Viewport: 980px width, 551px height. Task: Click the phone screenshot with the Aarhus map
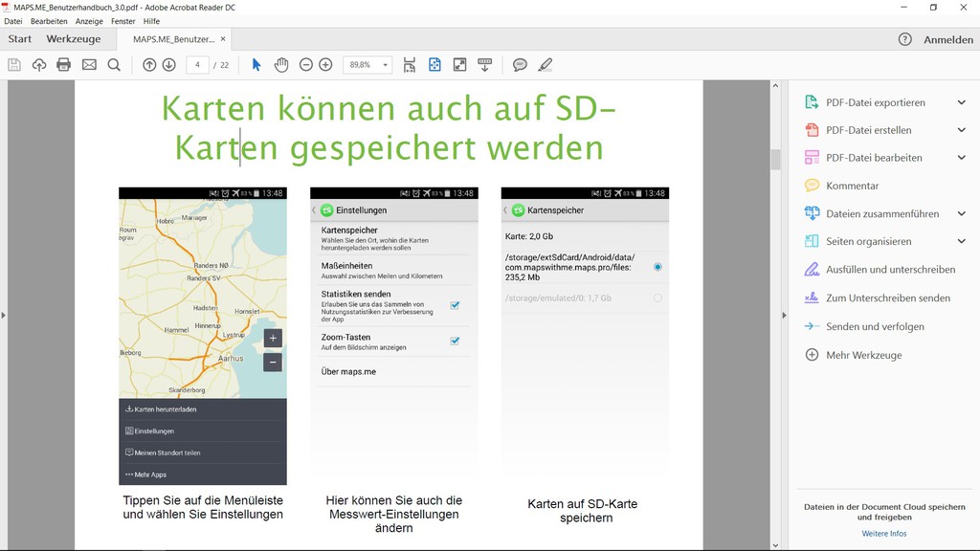tap(203, 336)
